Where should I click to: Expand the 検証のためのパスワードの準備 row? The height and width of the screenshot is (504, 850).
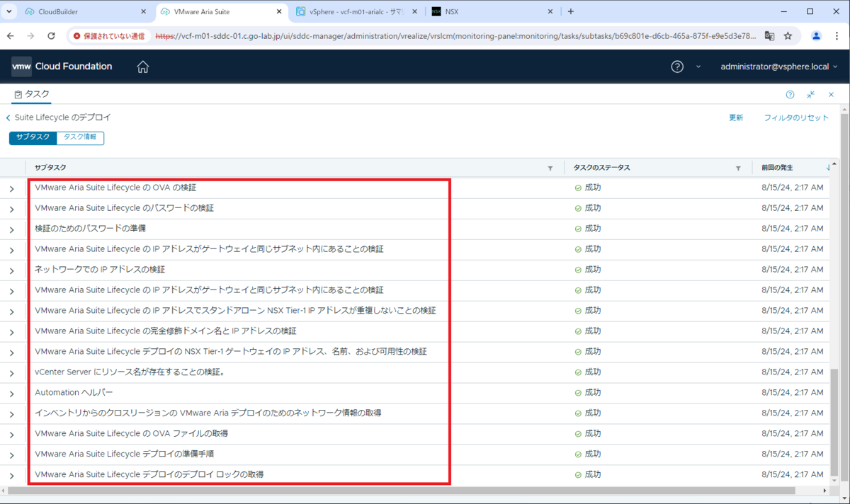click(12, 229)
